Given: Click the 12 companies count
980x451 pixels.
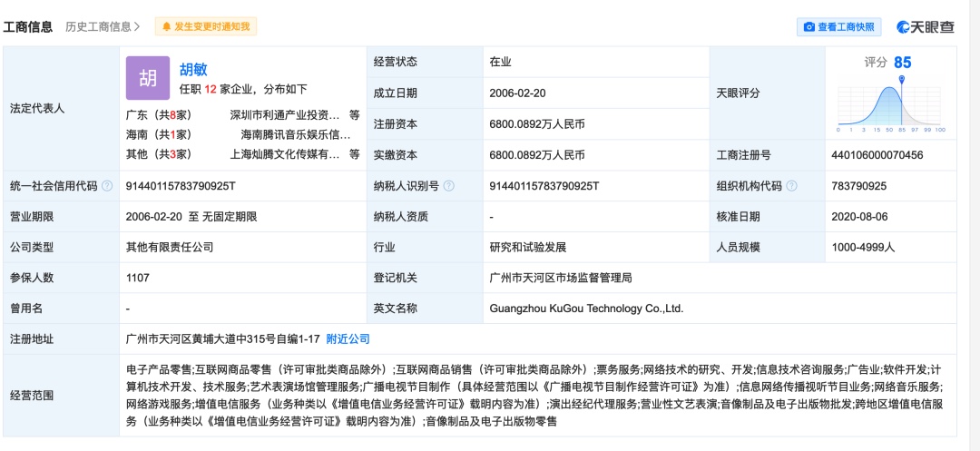Looking at the screenshot, I should click(210, 89).
